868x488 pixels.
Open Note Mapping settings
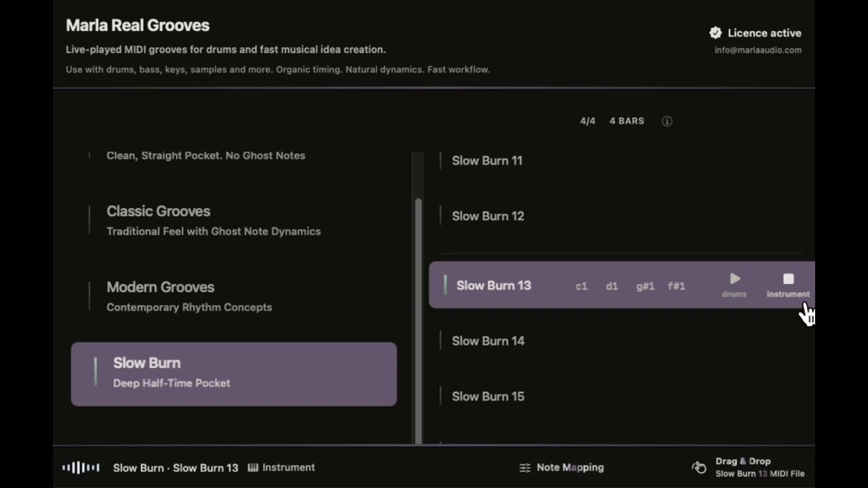(x=561, y=467)
